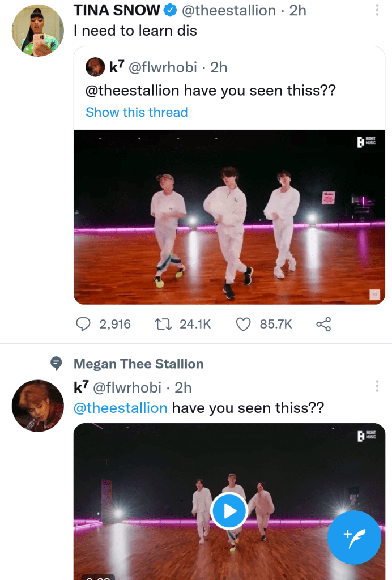Viewport: 392px width, 580px height.
Task: Open the Megan Thee Stallion topic label
Action: click(138, 364)
